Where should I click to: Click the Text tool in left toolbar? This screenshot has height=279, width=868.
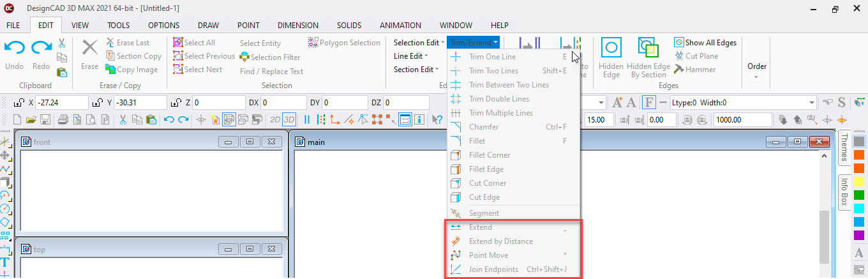(5, 262)
